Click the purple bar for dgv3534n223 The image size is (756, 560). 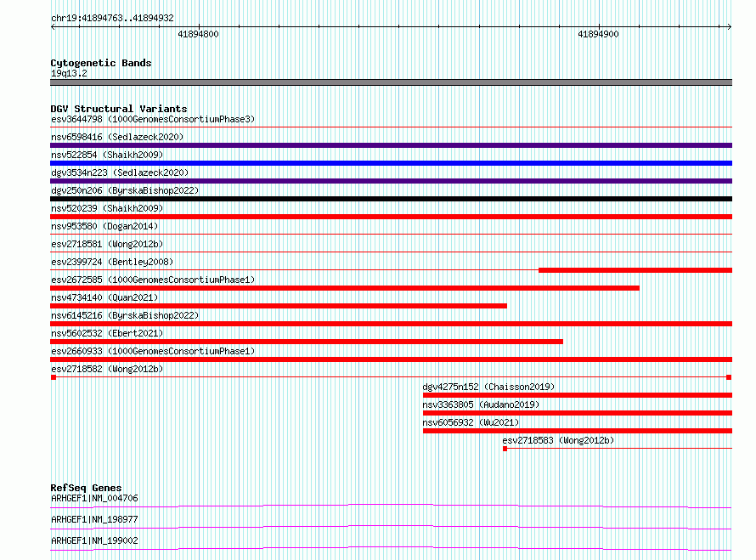point(391,181)
